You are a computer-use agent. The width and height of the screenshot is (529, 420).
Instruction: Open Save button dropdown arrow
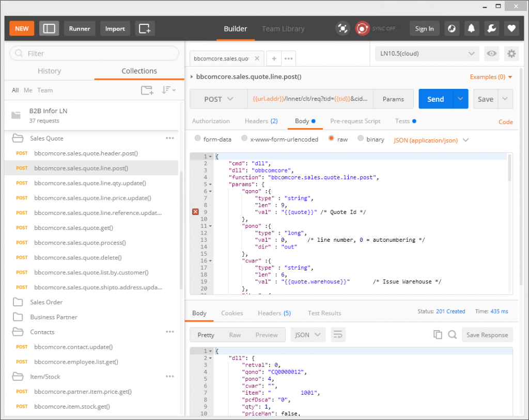point(505,99)
